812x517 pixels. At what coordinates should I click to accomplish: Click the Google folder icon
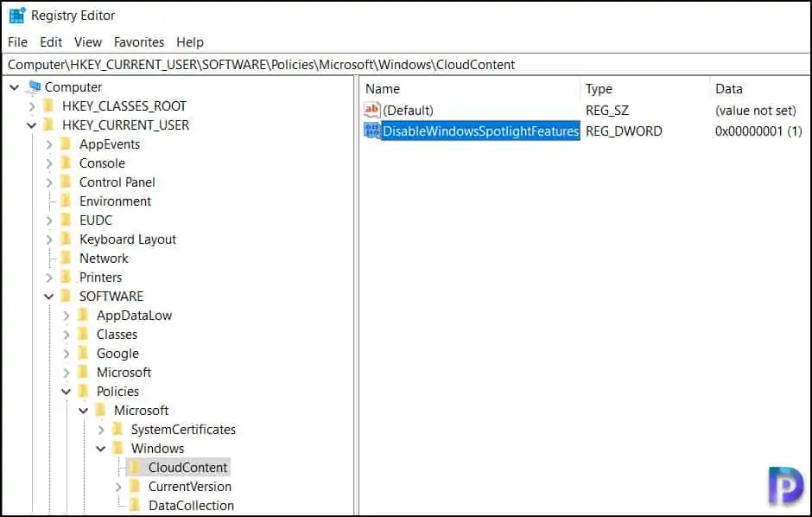83,354
